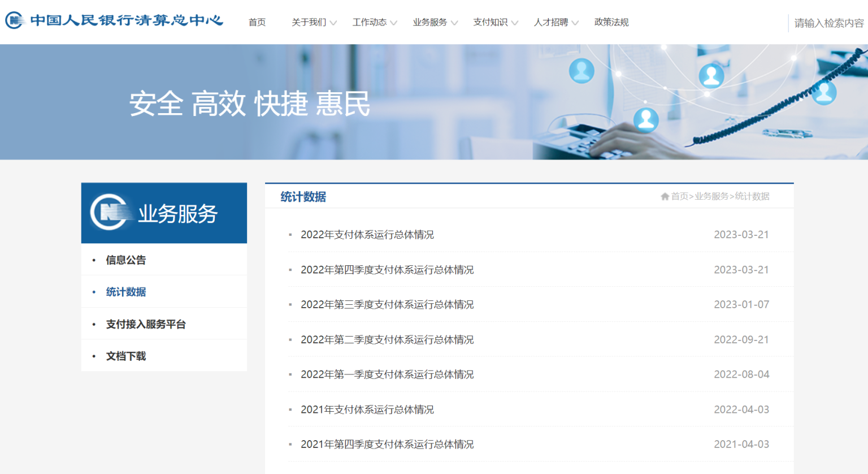
Task: Select 统计数据 in the sidebar
Action: click(126, 292)
